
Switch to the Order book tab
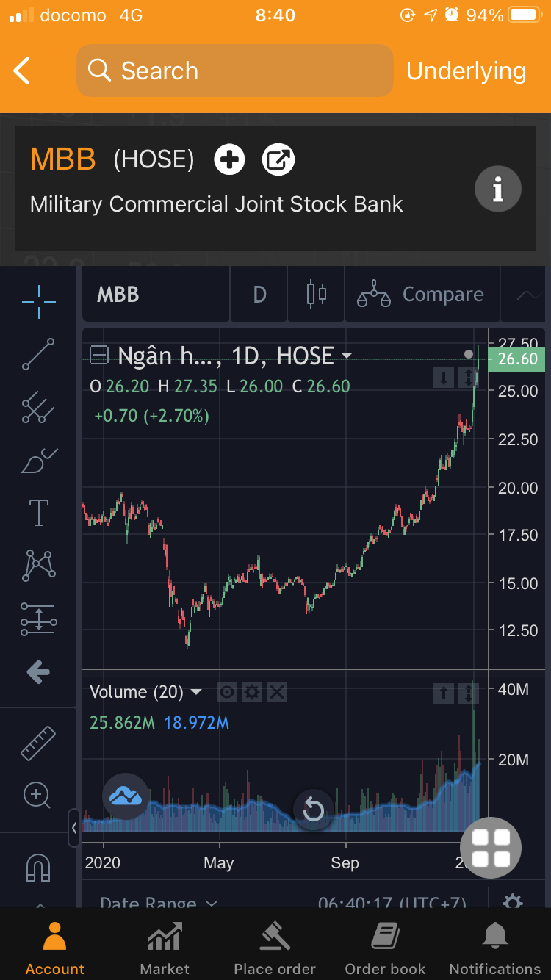(385, 948)
